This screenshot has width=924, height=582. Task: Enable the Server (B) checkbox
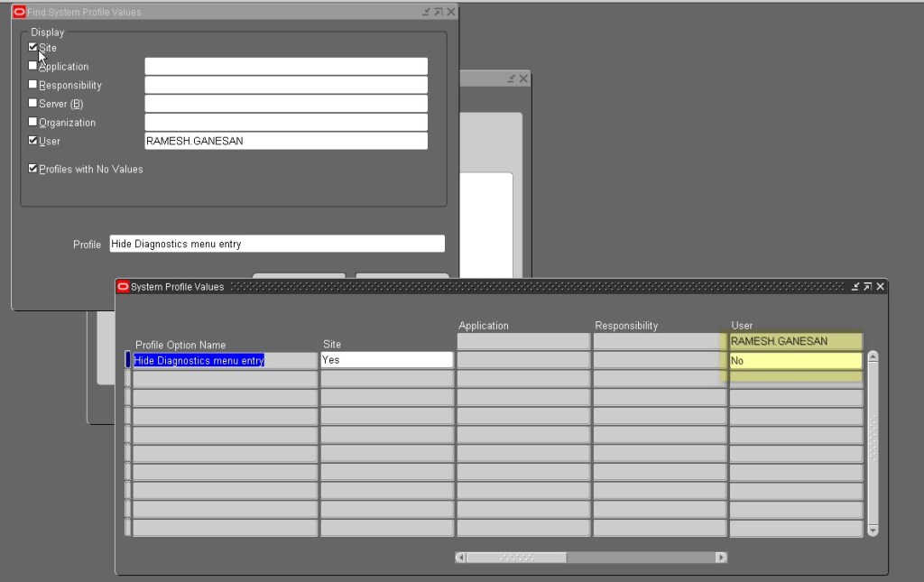click(33, 103)
